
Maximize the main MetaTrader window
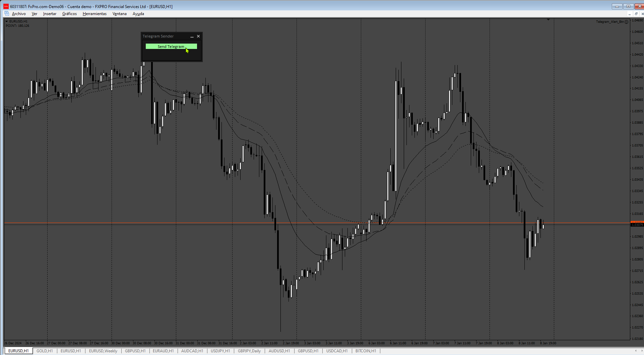click(x=628, y=6)
